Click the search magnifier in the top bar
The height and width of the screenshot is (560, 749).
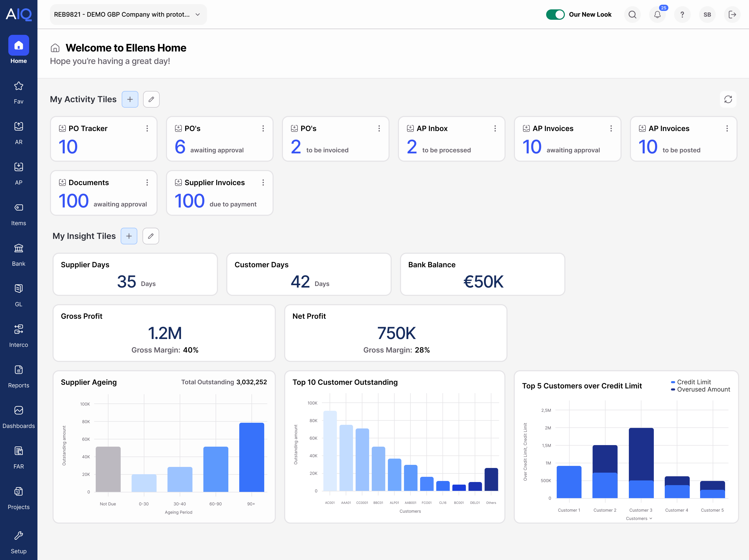click(x=632, y=15)
